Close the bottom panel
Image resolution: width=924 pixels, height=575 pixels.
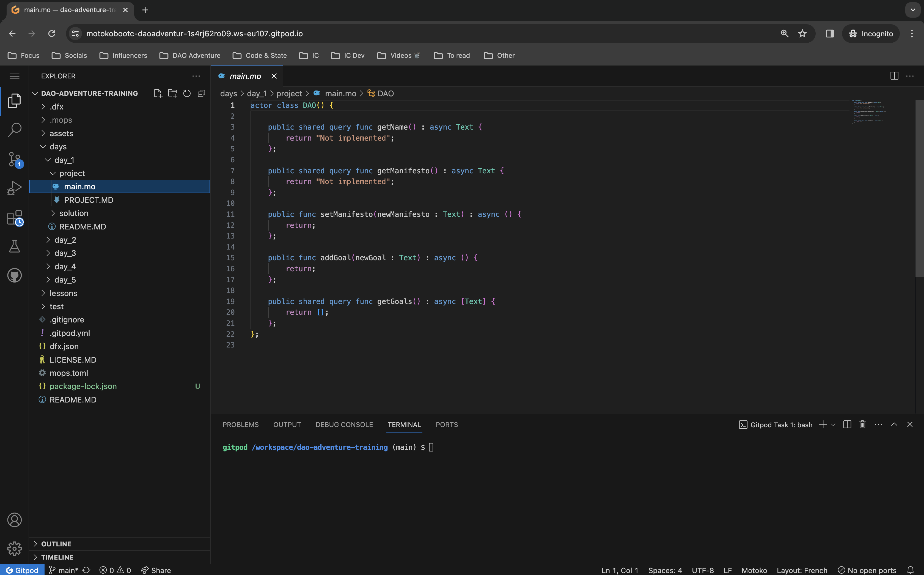point(909,425)
